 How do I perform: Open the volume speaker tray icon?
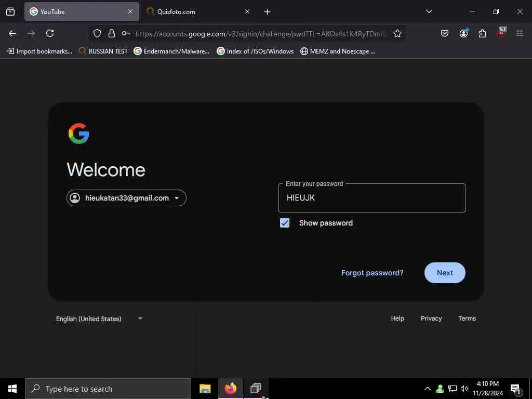coord(464,389)
